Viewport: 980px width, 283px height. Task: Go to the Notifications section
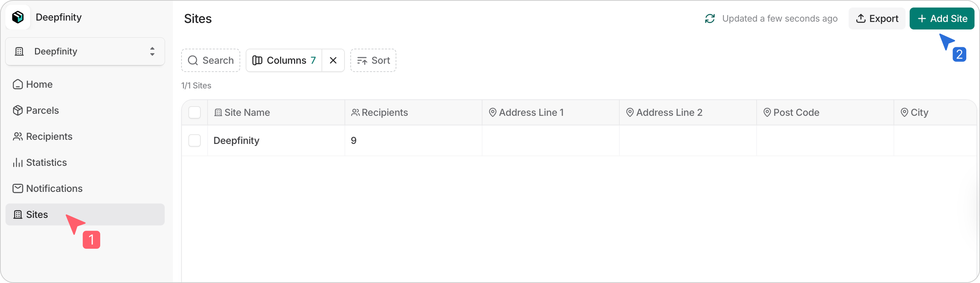54,188
